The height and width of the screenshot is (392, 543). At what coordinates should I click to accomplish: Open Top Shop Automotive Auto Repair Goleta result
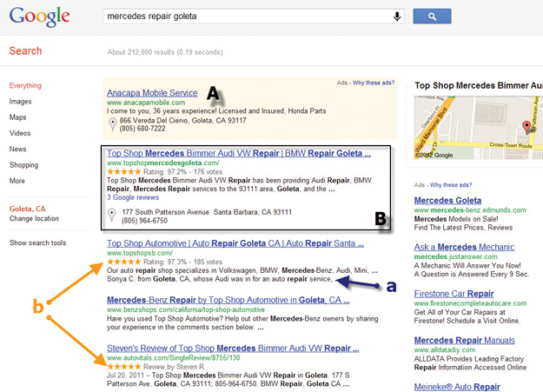coord(235,243)
